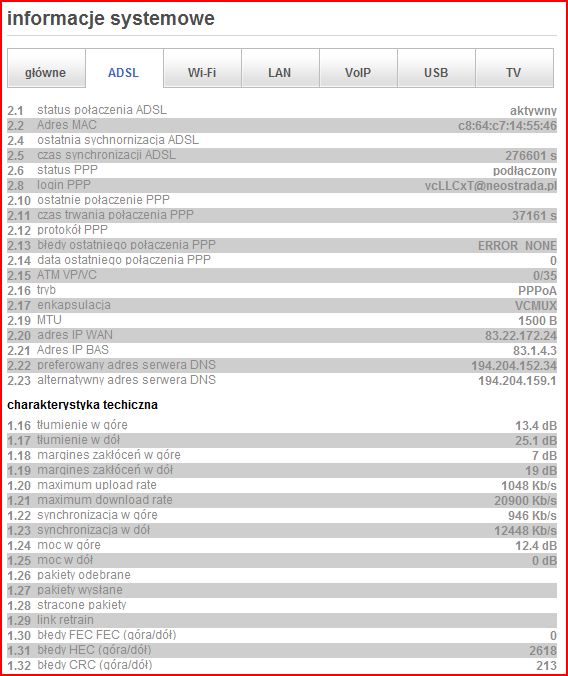Screen dimensions: 568x676
Task: Click the maximum download rate 20900 Kb/s
Action: tap(525, 501)
